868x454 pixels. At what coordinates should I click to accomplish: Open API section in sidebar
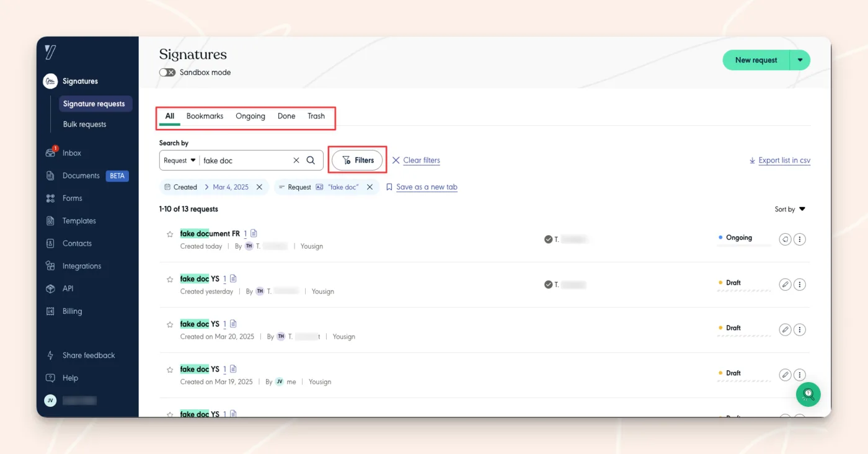pos(68,288)
